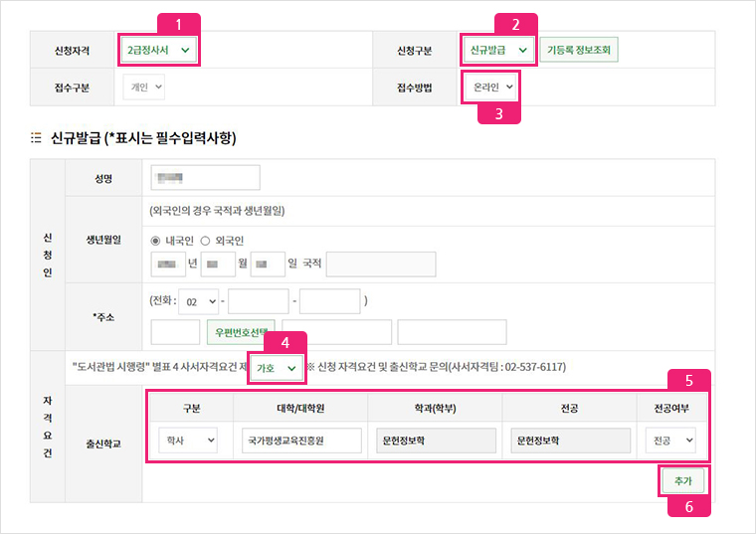
Task: Click the 학과(학부) field showing 문헌정보학
Action: click(437, 441)
